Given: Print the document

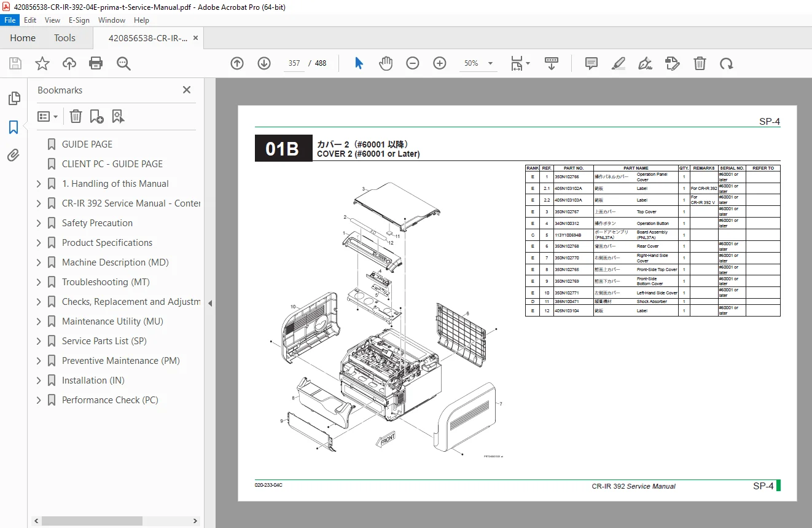Looking at the screenshot, I should 96,63.
